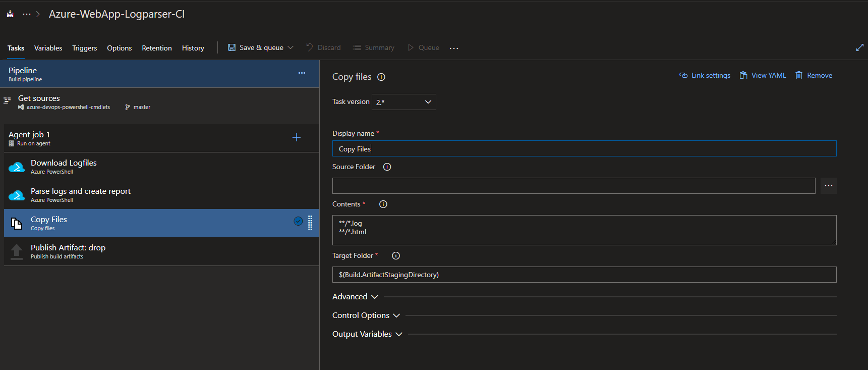Click the Target Folder input field
The height and width of the screenshot is (370, 868).
coord(584,275)
